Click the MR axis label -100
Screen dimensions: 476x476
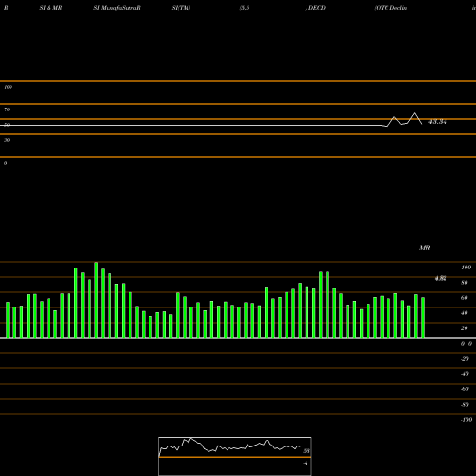(x=466, y=420)
